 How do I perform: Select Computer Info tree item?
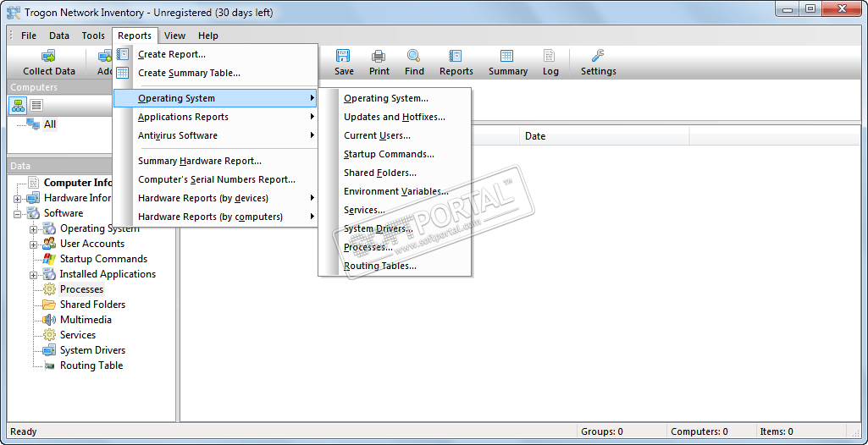(x=78, y=183)
